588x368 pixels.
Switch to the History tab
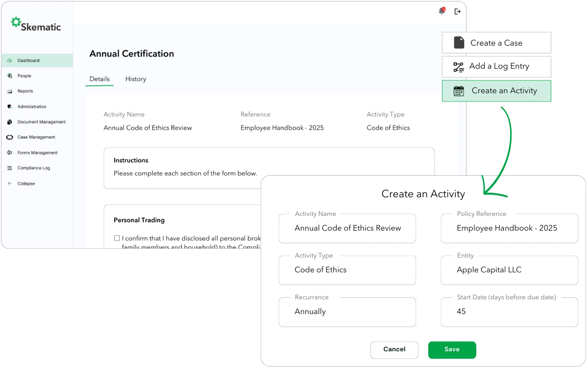pos(136,79)
